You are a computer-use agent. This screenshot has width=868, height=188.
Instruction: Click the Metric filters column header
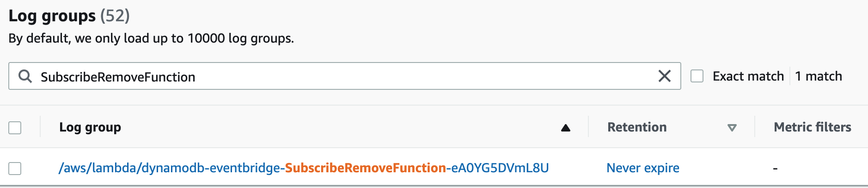[812, 127]
